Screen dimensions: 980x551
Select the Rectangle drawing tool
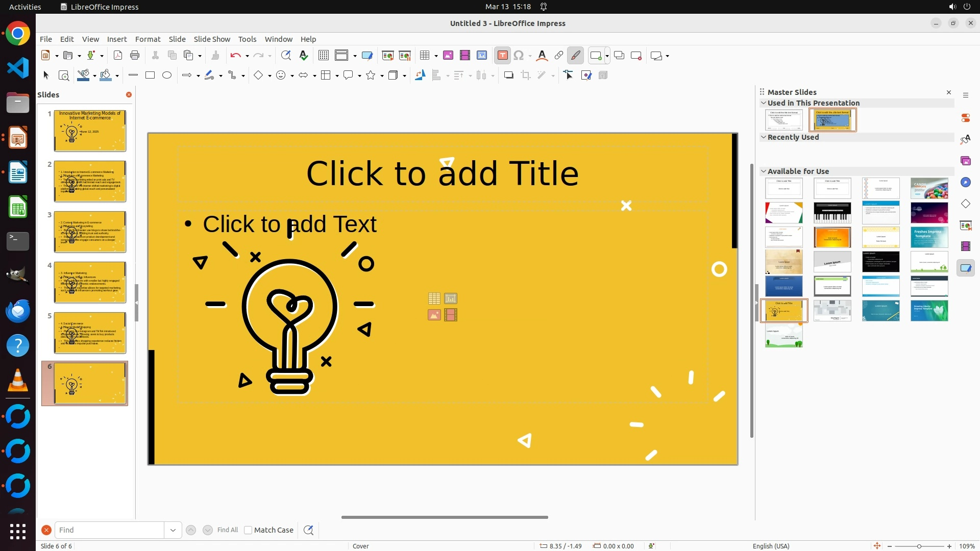click(x=150, y=76)
